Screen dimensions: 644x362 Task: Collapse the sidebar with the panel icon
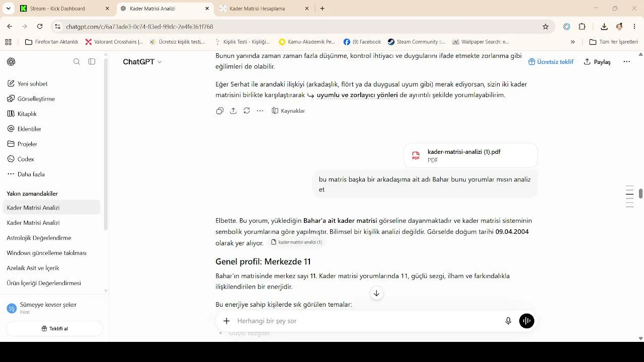(92, 61)
